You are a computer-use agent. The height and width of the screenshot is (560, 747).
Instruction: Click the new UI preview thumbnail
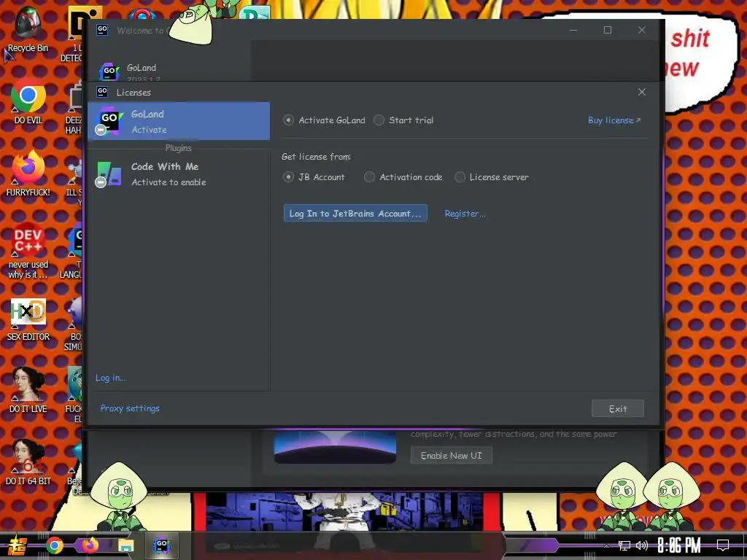pyautogui.click(x=335, y=447)
